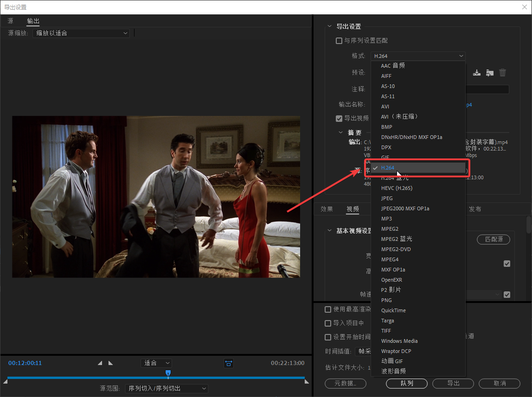Select animated GIF format
Image resolution: width=532 pixels, height=397 pixels.
tap(418, 361)
